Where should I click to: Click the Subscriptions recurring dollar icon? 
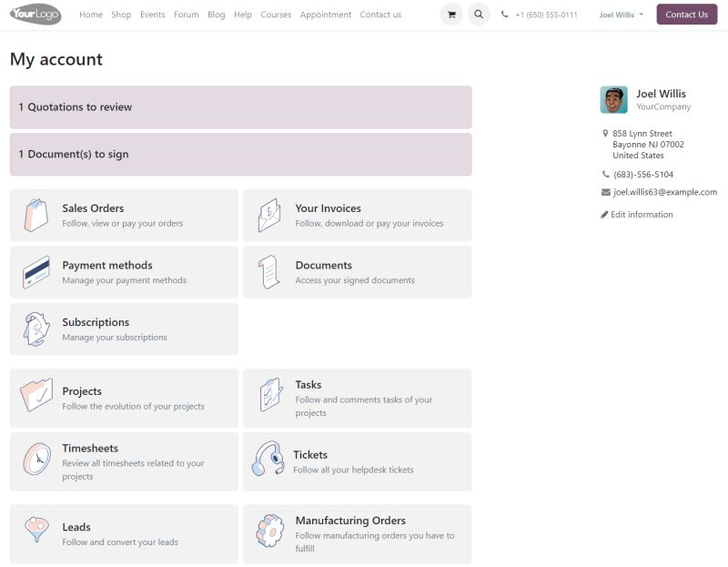(x=36, y=329)
